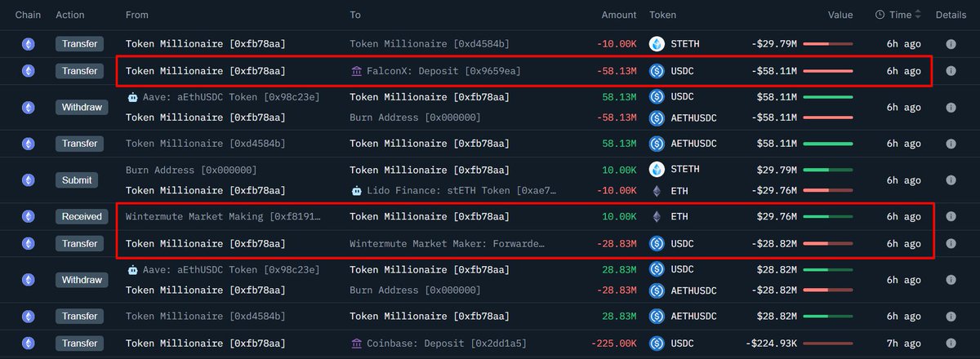This screenshot has width=980, height=359.
Task: Select the STETH token icon in the top row
Action: (657, 43)
